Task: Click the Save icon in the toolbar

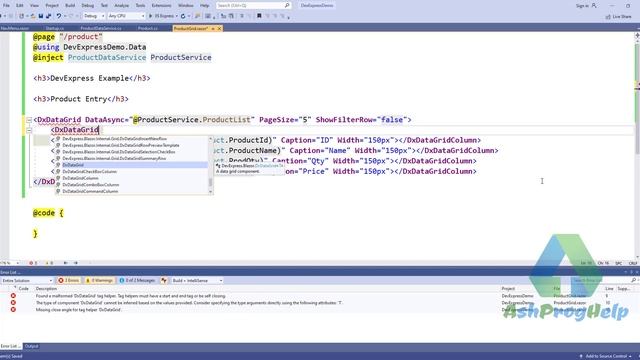Action: click(41, 16)
